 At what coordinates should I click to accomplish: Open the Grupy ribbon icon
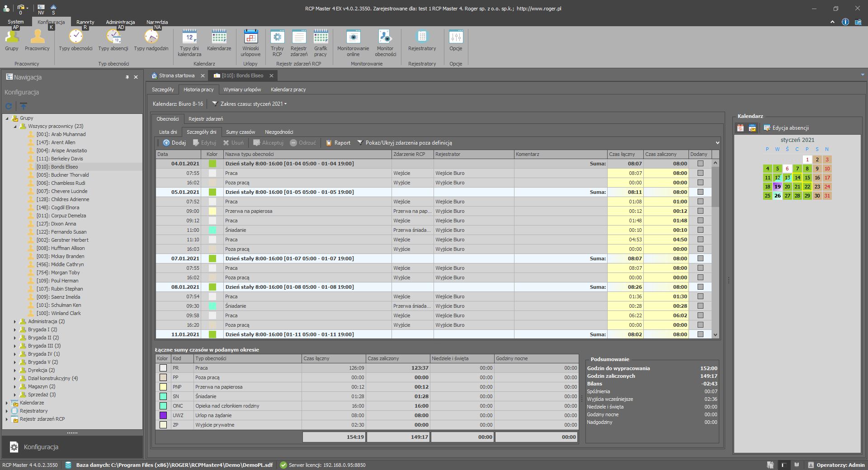(12, 38)
